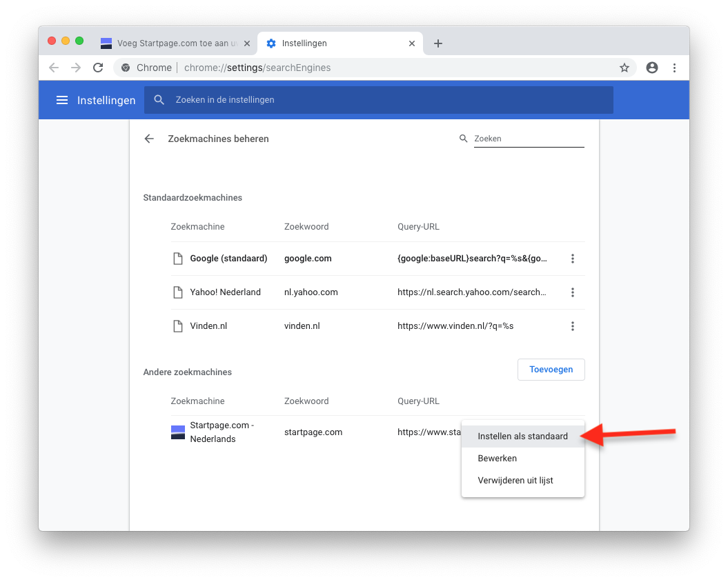Choose Verwijderen uit lijst in menu
This screenshot has width=728, height=582.
click(515, 480)
